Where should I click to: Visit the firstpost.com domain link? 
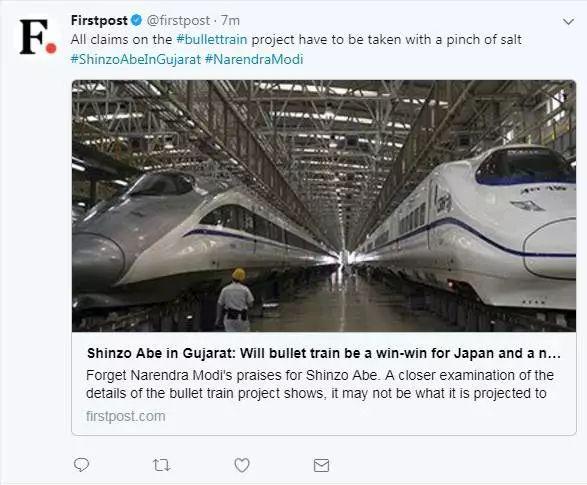(125, 416)
